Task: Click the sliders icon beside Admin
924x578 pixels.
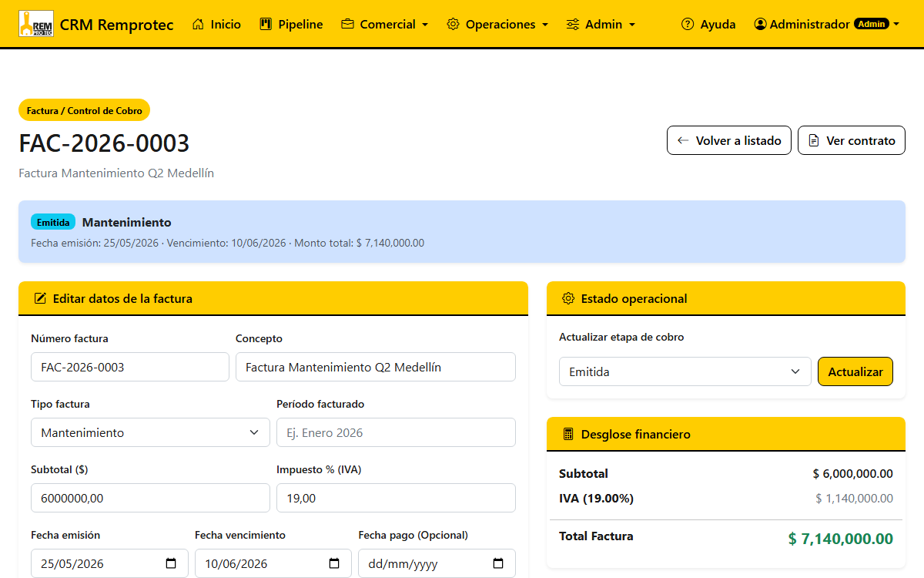Action: [x=572, y=24]
